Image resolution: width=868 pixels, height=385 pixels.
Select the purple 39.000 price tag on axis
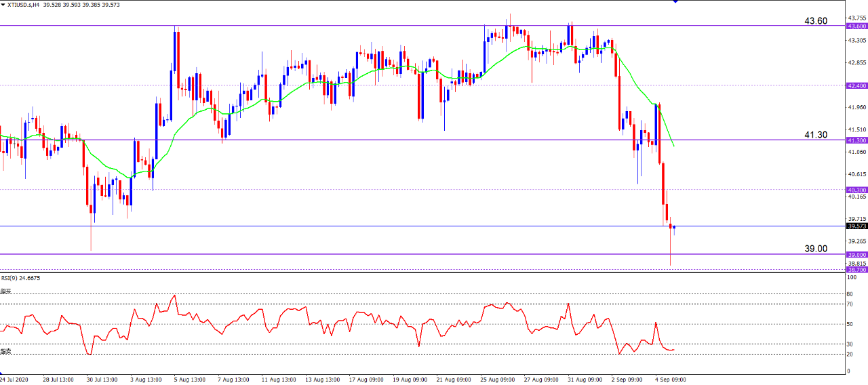[x=856, y=254]
